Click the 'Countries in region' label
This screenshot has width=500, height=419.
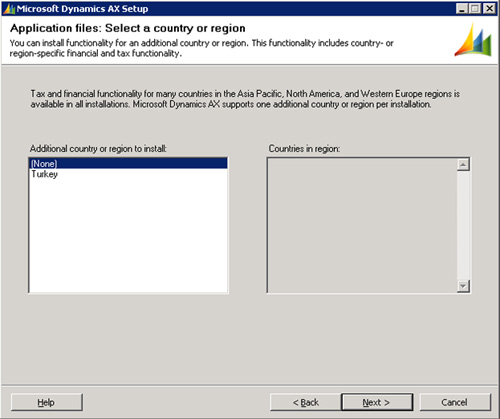point(304,149)
